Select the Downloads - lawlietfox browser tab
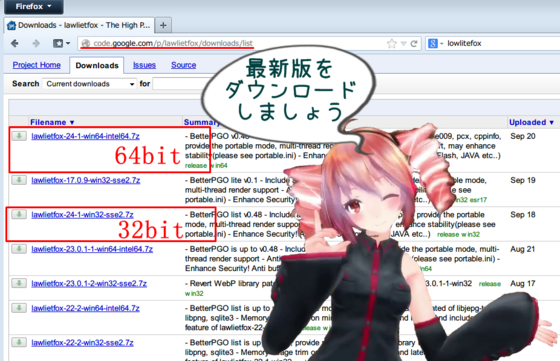The width and height of the screenshot is (560, 361). click(80, 25)
